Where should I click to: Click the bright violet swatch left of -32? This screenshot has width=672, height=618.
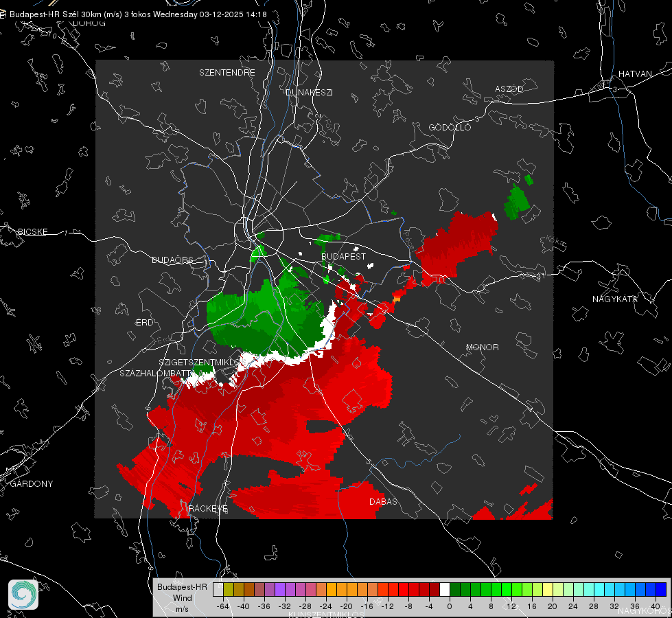[x=280, y=590]
